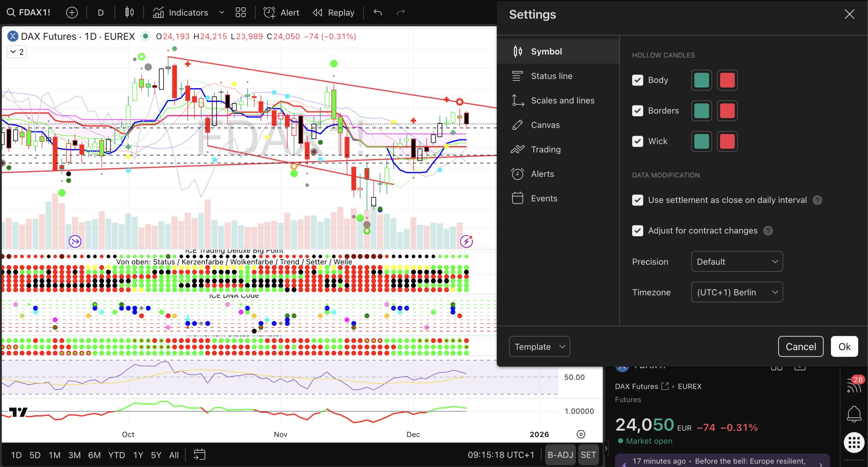Uncheck the Body checkbox
This screenshot has height=467, width=868.
pos(637,80)
